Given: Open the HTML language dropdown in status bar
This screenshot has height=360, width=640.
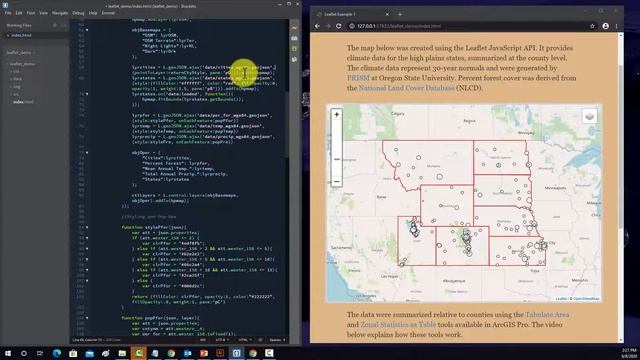Looking at the screenshot, I should (x=244, y=340).
